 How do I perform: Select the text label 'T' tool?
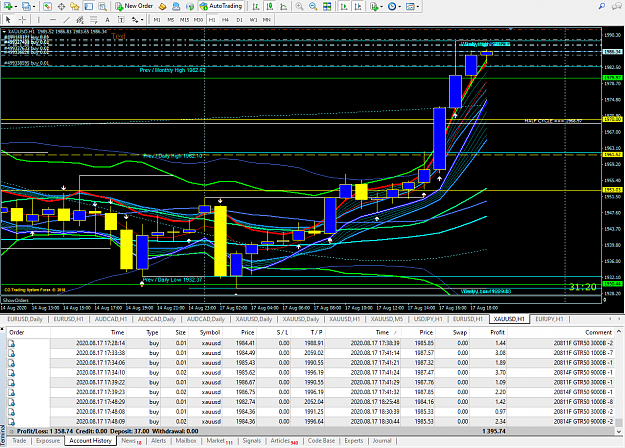[121, 20]
